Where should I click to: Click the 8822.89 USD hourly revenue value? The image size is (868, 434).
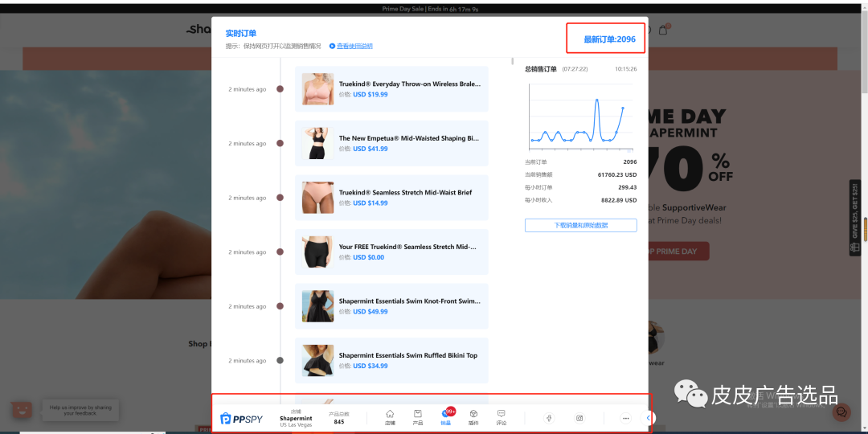pos(619,200)
